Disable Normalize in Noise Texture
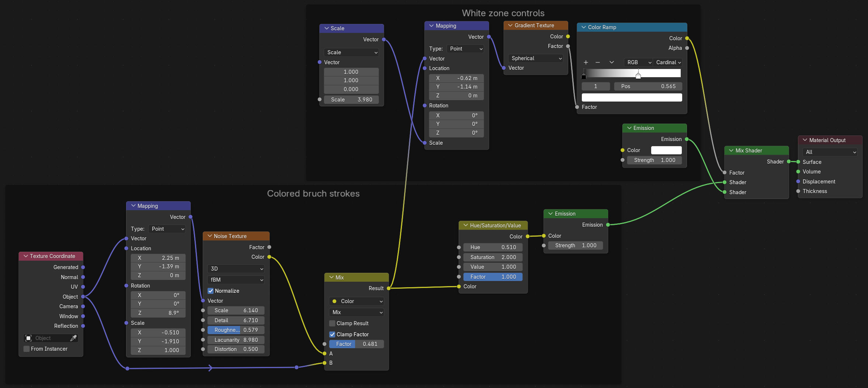This screenshot has width=868, height=388. pyautogui.click(x=211, y=291)
